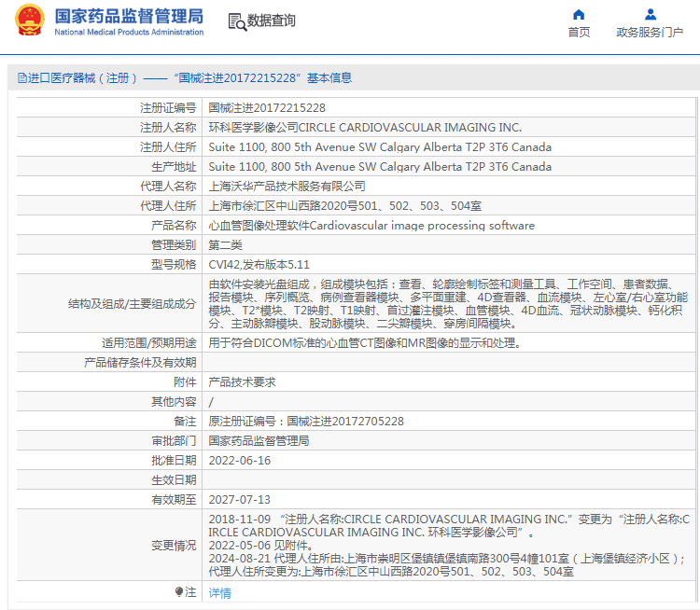Click 批准日期 label
Screen dimensions: 700x610
pyautogui.click(x=174, y=461)
